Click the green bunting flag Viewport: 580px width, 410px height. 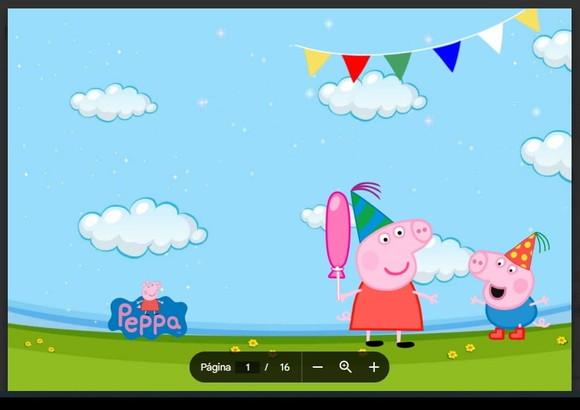click(x=398, y=65)
